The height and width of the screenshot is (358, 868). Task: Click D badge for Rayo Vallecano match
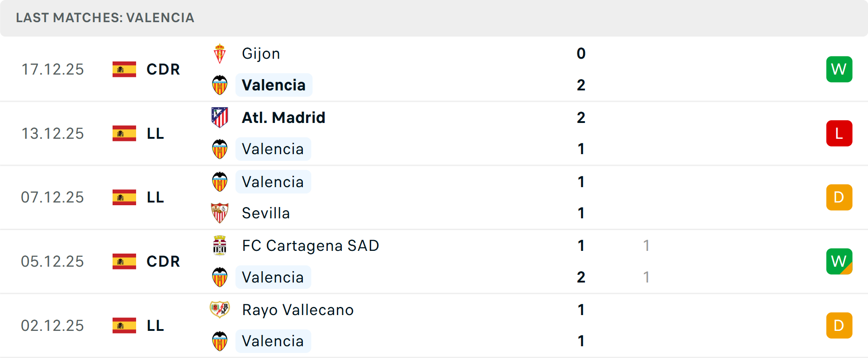point(839,325)
